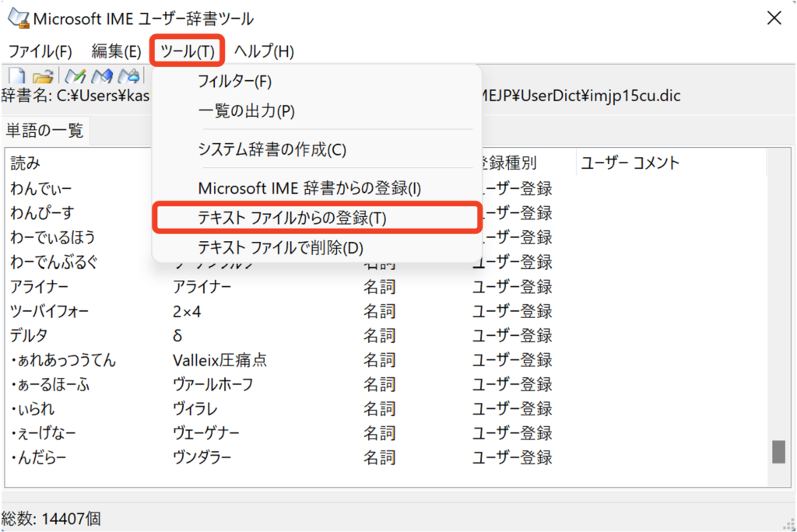
Task: Sort by the 読み column header
Action: pos(25,163)
